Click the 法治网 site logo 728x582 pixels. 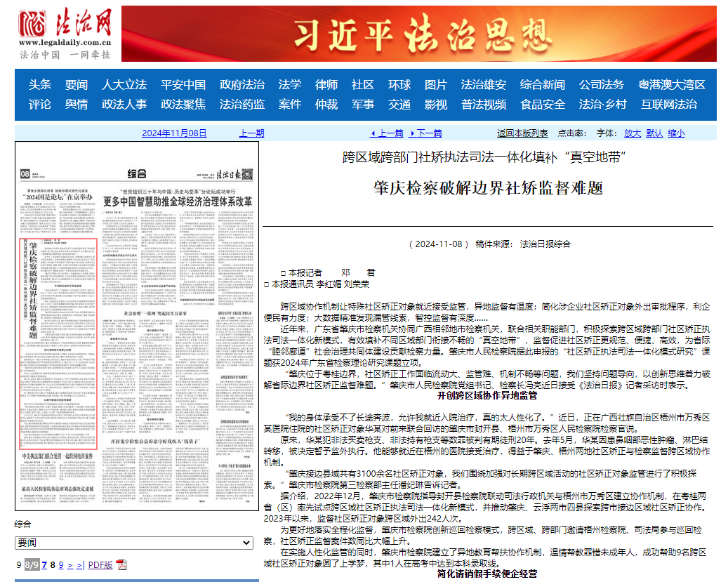tap(65, 34)
